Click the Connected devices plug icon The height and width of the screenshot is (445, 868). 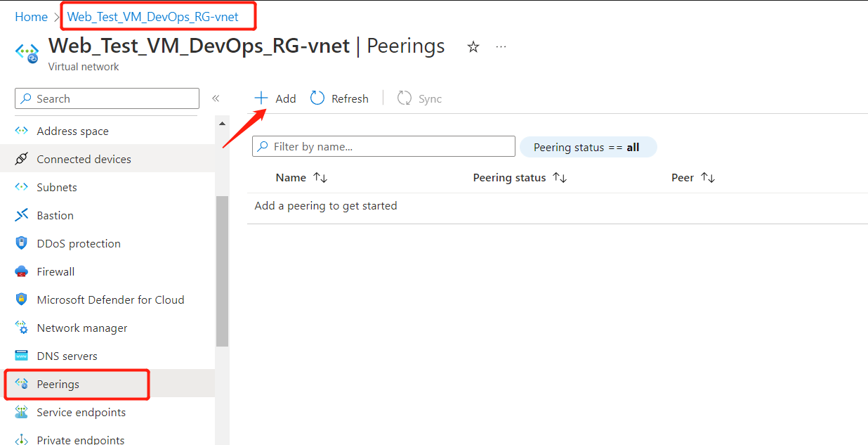[22, 159]
